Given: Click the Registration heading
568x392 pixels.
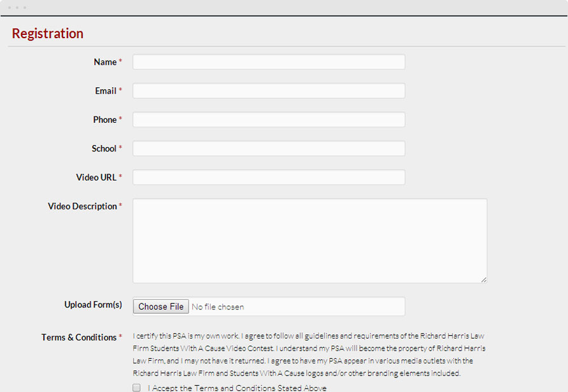Looking at the screenshot, I should [48, 33].
